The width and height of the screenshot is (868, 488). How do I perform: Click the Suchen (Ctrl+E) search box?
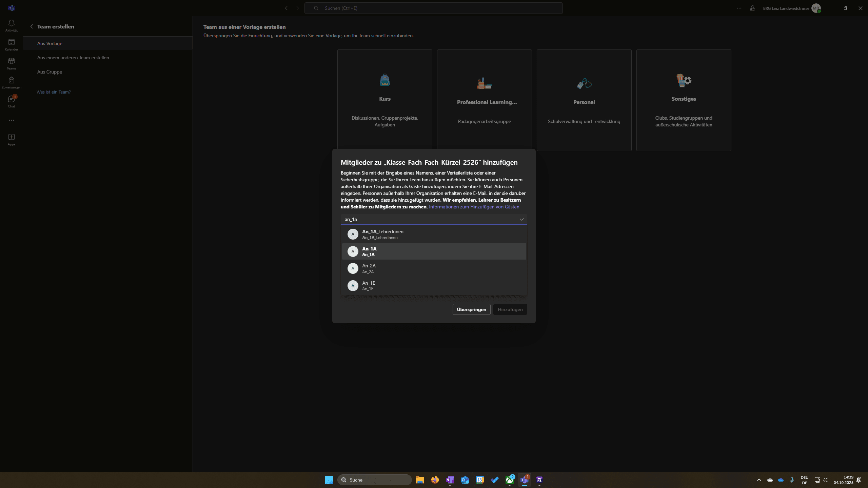coord(434,8)
